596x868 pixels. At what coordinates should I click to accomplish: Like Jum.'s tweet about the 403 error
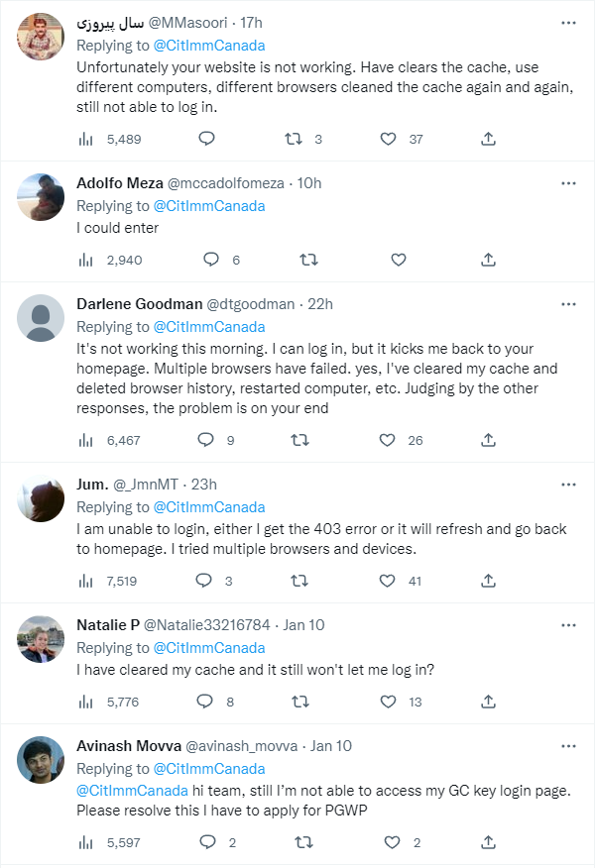(387, 581)
